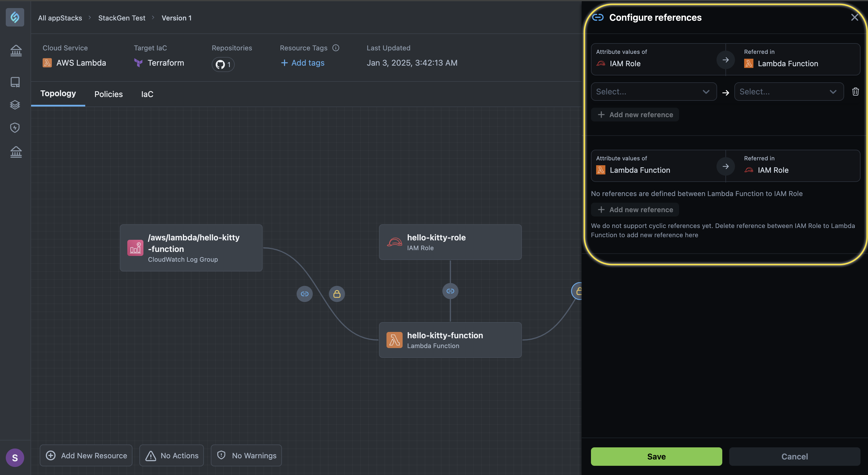The image size is (868, 475).
Task: Click the hello-kitty-function Lambda icon
Action: coord(394,340)
